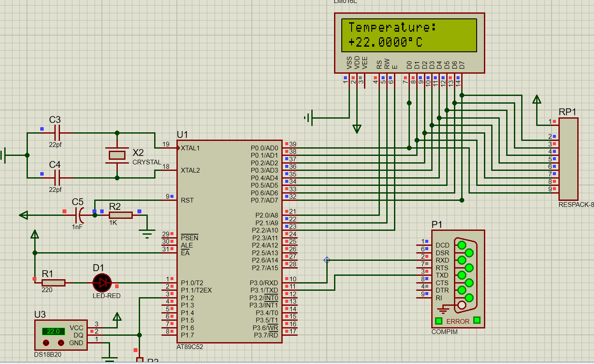This screenshot has height=364, width=594.
Task: Click the C3 capacitor symbol
Action: point(57,133)
